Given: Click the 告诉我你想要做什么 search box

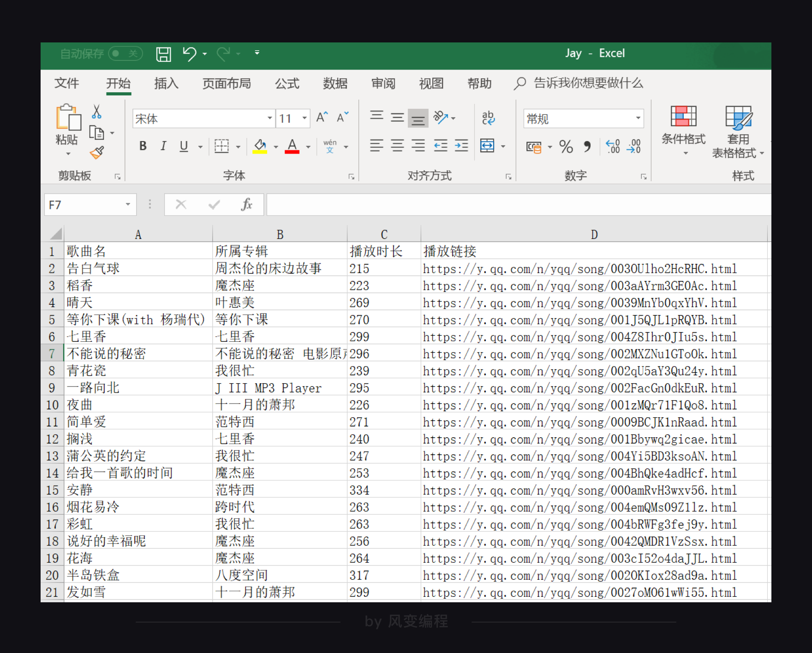Looking at the screenshot, I should coord(579,83).
